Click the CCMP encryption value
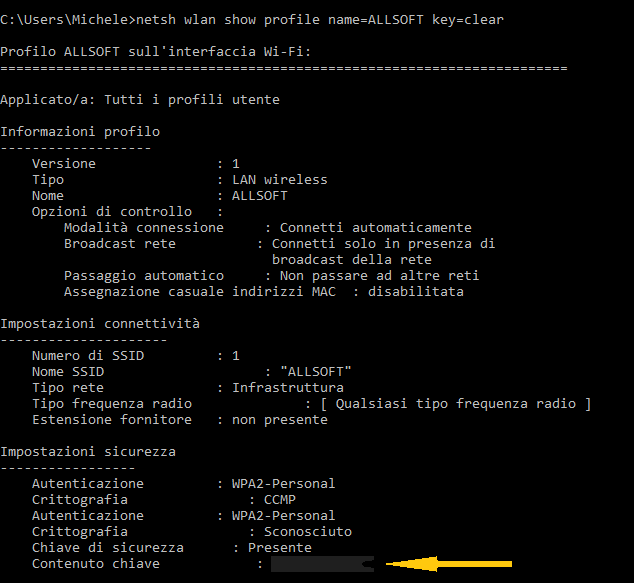This screenshot has height=583, width=634. pos(279,500)
